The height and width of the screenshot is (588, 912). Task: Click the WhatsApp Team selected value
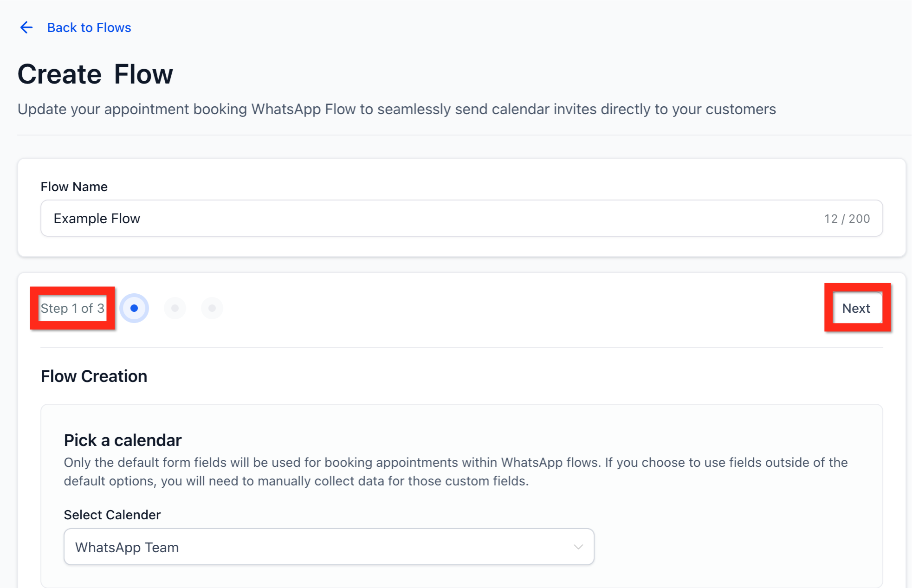point(127,547)
